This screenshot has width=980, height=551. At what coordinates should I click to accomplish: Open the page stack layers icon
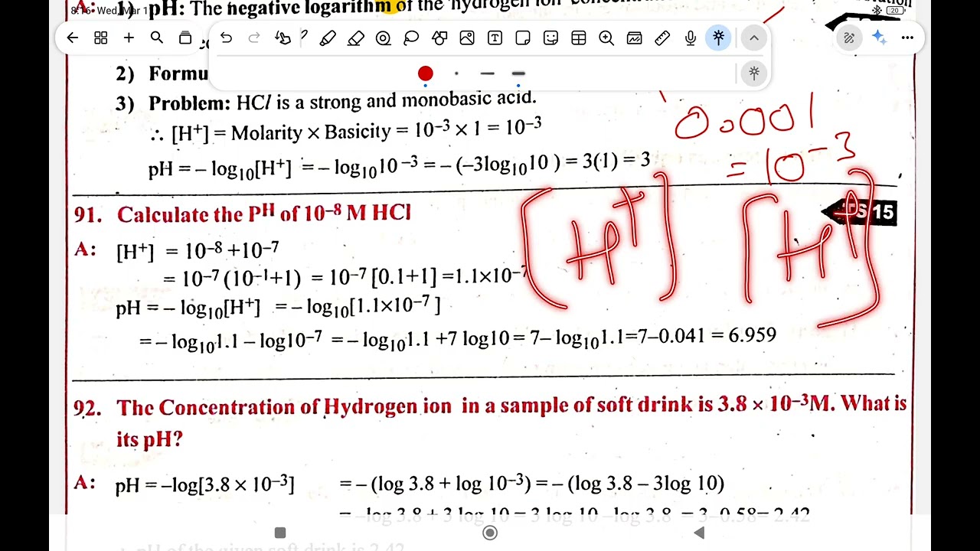point(185,37)
